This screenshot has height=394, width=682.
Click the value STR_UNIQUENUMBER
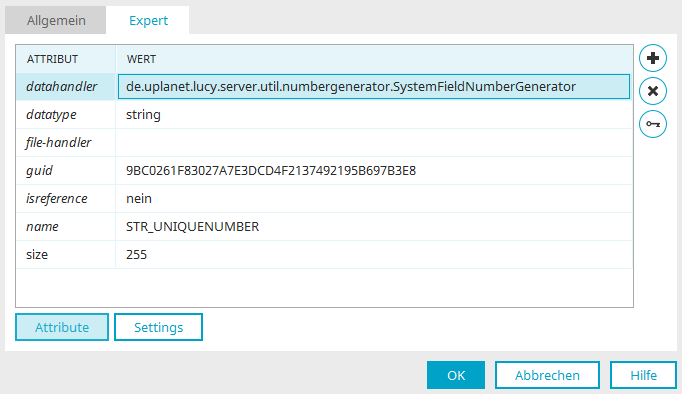pyautogui.click(x=192, y=227)
